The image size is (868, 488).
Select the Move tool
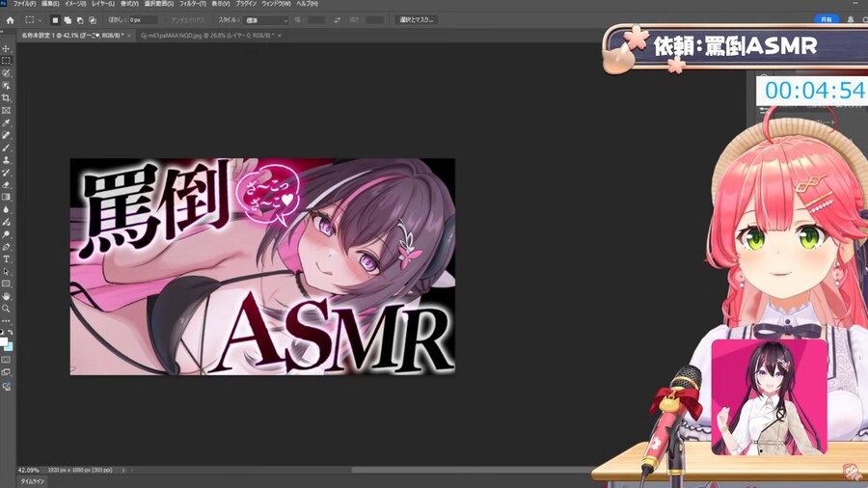pyautogui.click(x=6, y=48)
